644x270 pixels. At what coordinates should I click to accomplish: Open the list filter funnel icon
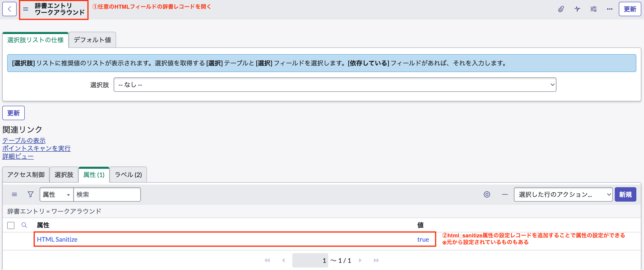pyautogui.click(x=30, y=194)
